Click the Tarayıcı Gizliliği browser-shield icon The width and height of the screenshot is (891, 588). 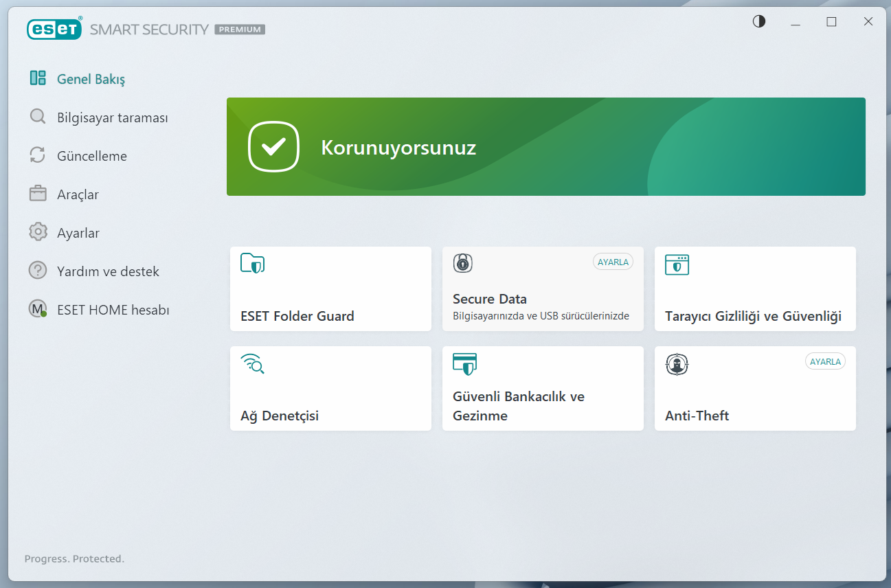677,264
